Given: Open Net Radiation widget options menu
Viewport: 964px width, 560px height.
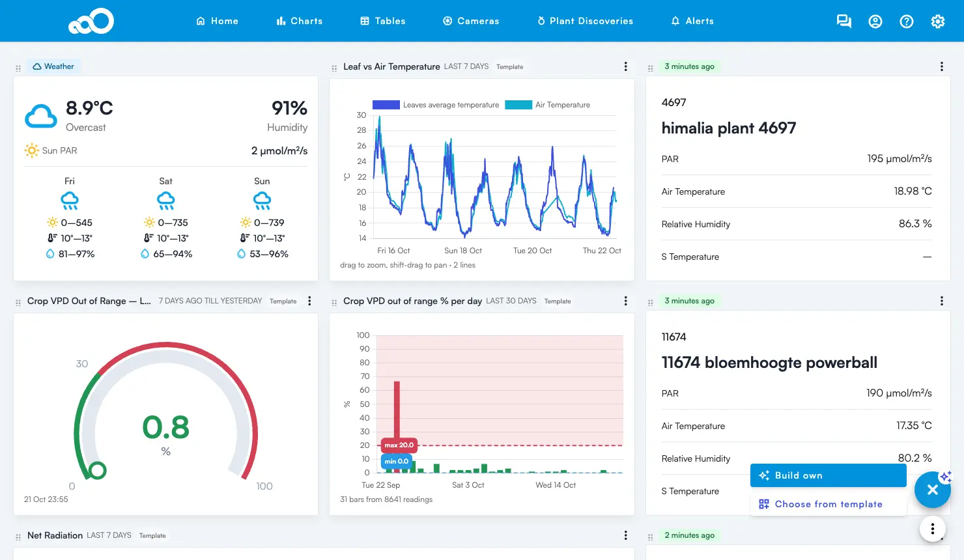Looking at the screenshot, I should [x=626, y=535].
